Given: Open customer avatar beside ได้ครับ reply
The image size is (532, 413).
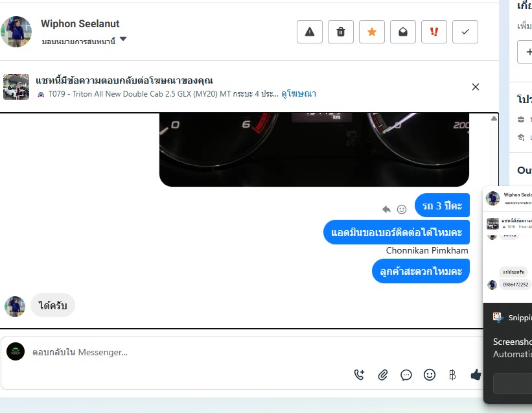Looking at the screenshot, I should tap(15, 307).
